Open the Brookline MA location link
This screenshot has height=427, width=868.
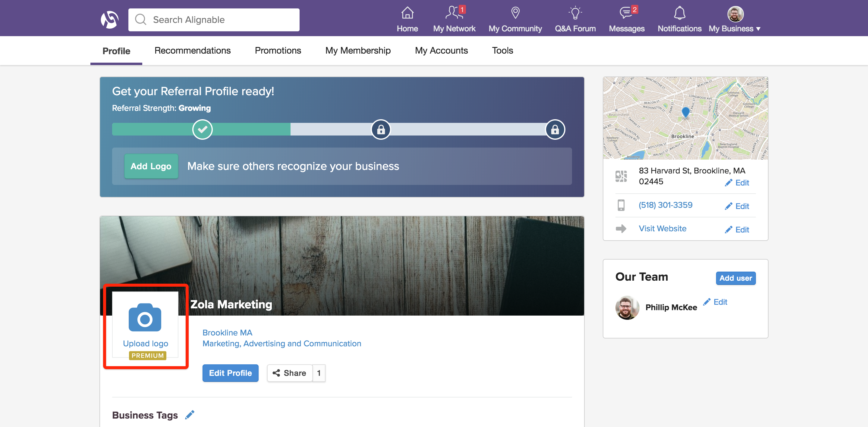227,333
